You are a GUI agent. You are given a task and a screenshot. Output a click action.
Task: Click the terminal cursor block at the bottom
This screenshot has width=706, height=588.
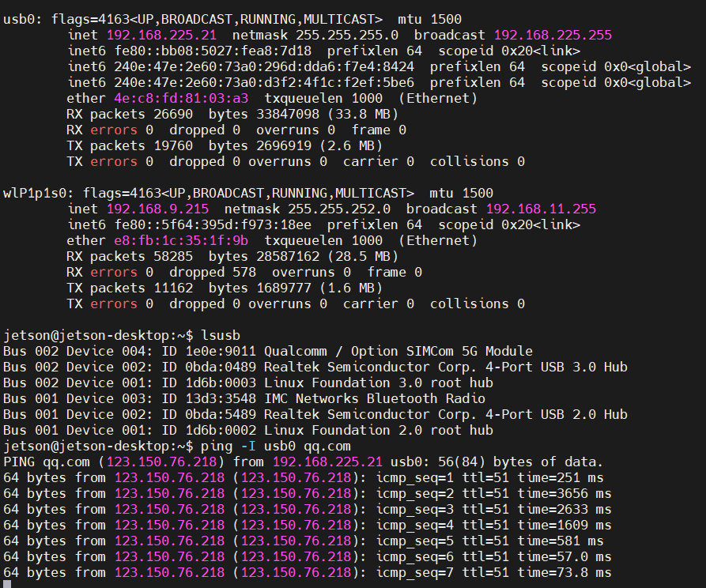pyautogui.click(x=7, y=584)
